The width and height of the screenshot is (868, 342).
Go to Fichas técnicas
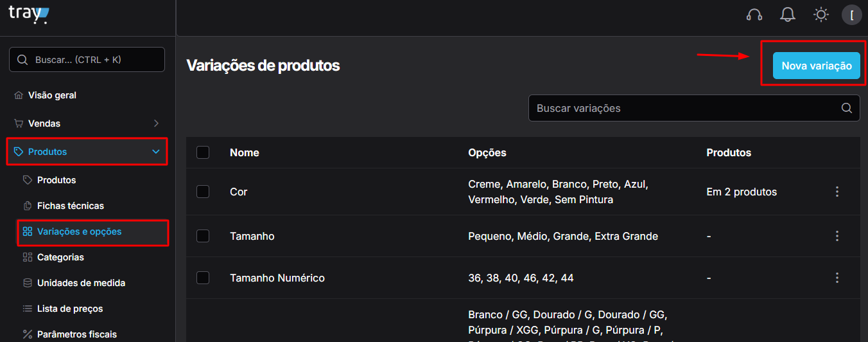[x=71, y=206]
